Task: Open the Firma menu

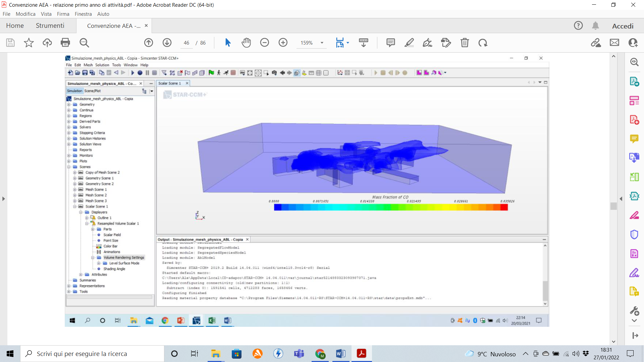Action: (x=63, y=14)
